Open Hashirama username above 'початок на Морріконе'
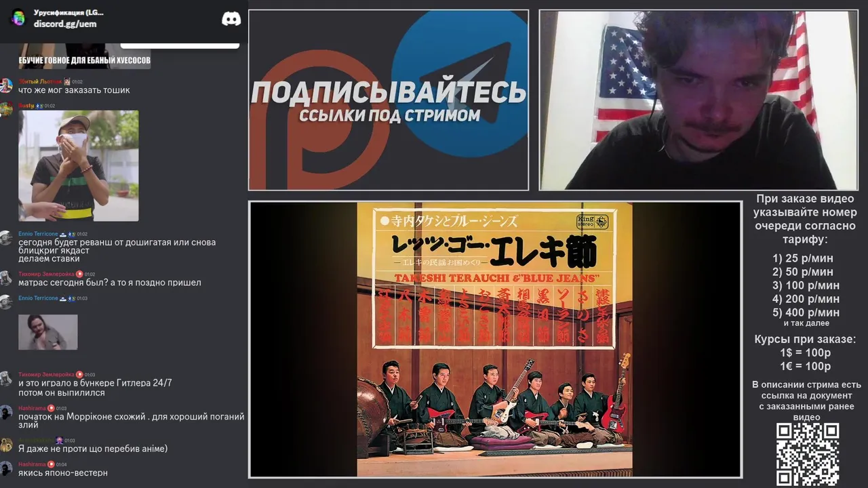This screenshot has height=488, width=868. (32, 408)
